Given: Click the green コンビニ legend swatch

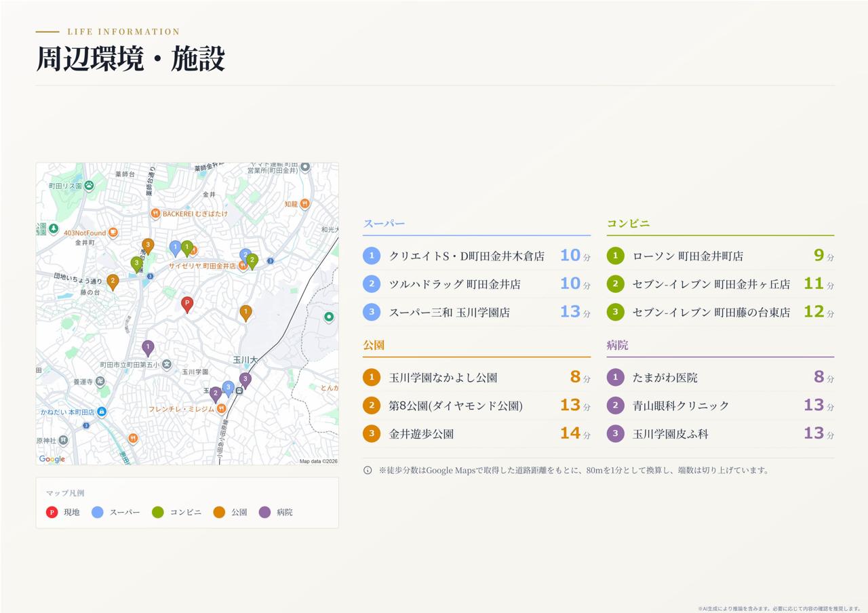Looking at the screenshot, I should point(158,512).
